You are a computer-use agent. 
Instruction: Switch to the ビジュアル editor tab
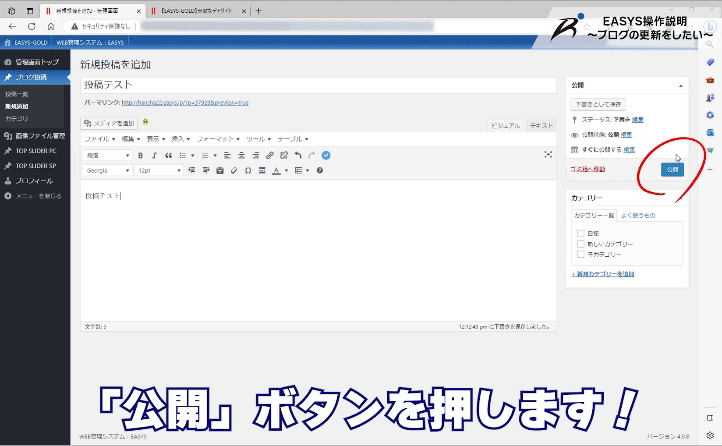506,126
